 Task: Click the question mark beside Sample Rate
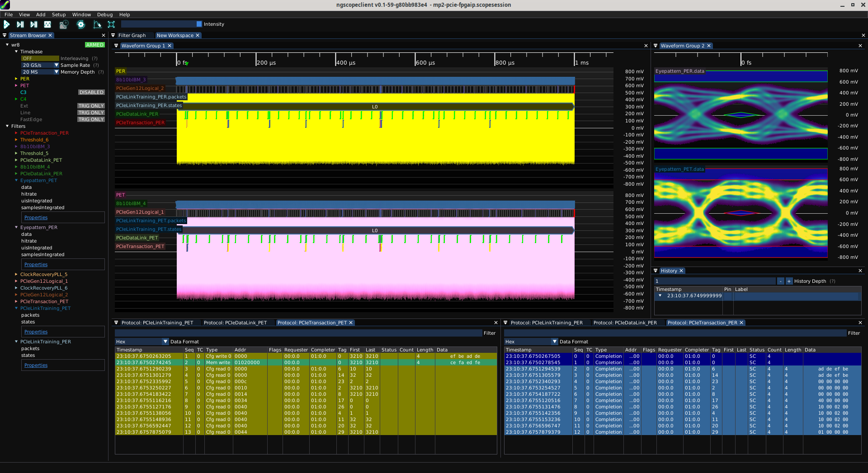point(96,66)
